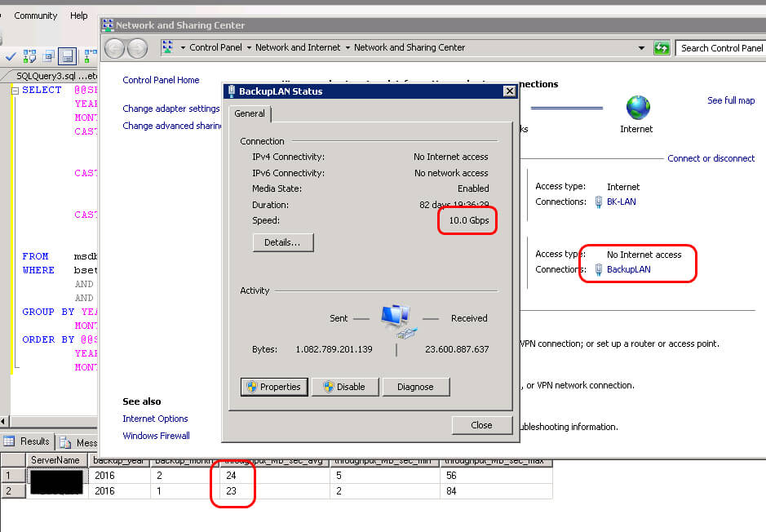Open the BackupLAN connection link
Image resolution: width=766 pixels, height=532 pixels.
pyautogui.click(x=628, y=269)
